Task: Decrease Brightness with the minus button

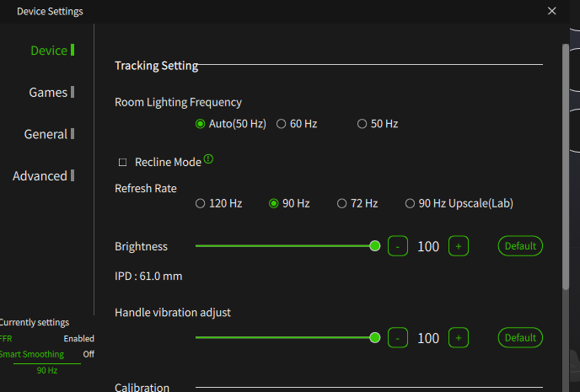Action: (398, 246)
